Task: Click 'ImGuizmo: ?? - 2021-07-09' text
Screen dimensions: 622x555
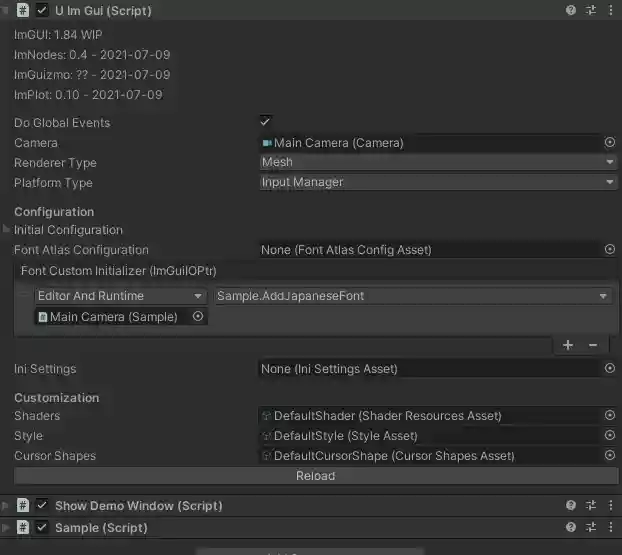Action: pos(92,75)
